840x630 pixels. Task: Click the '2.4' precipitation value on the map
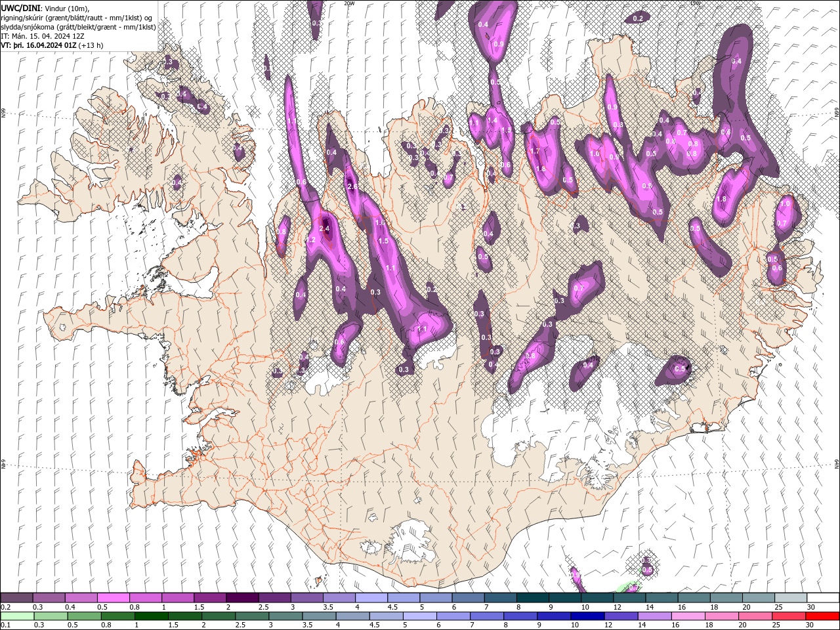pyautogui.click(x=324, y=228)
